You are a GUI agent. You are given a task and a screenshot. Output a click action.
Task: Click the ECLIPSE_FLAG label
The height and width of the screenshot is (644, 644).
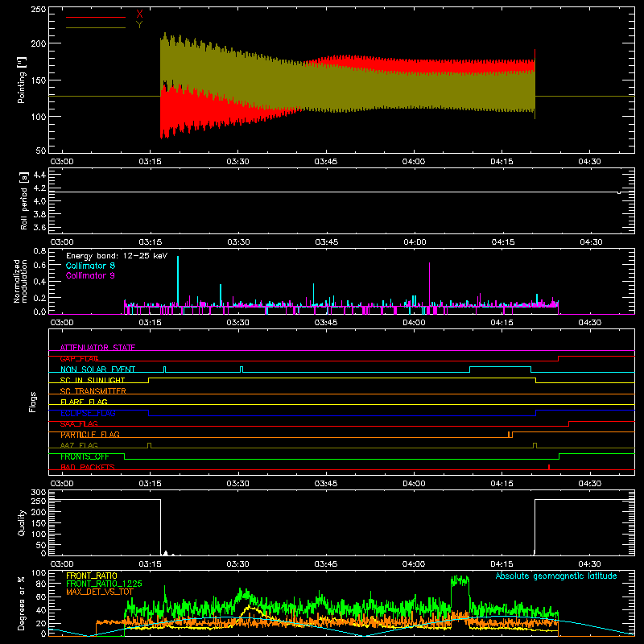pos(88,413)
